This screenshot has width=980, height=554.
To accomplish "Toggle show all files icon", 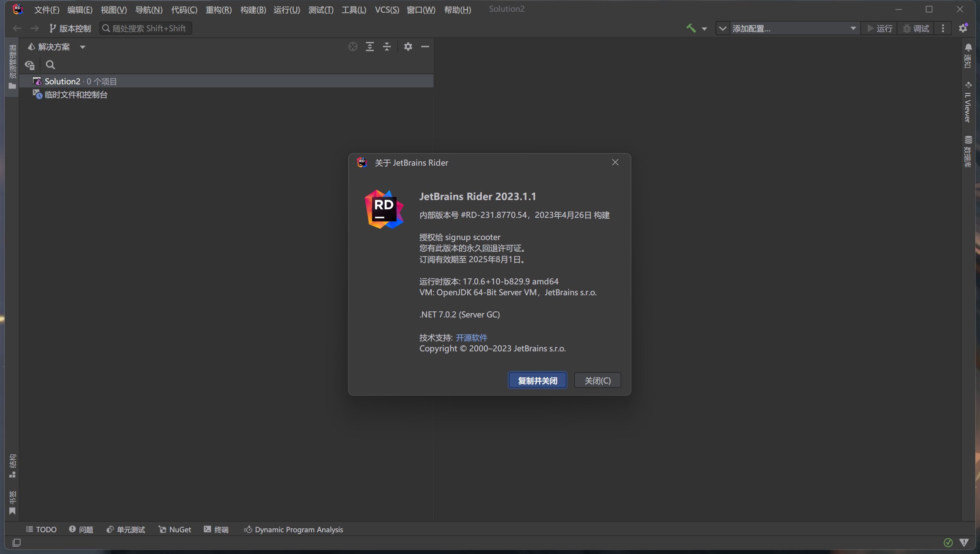I will 30,65.
